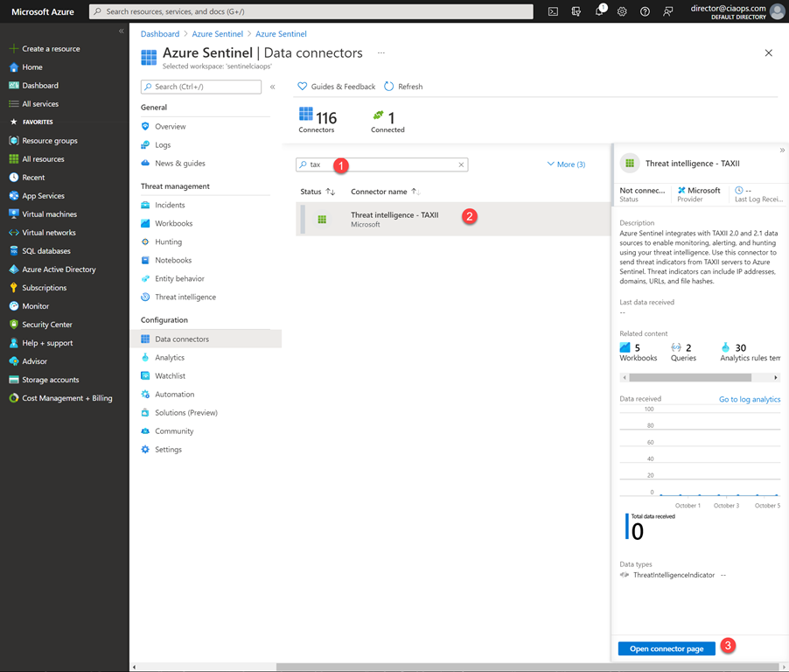Open the ellipsis menu beside Data connectors
The image size is (789, 672).
(381, 53)
